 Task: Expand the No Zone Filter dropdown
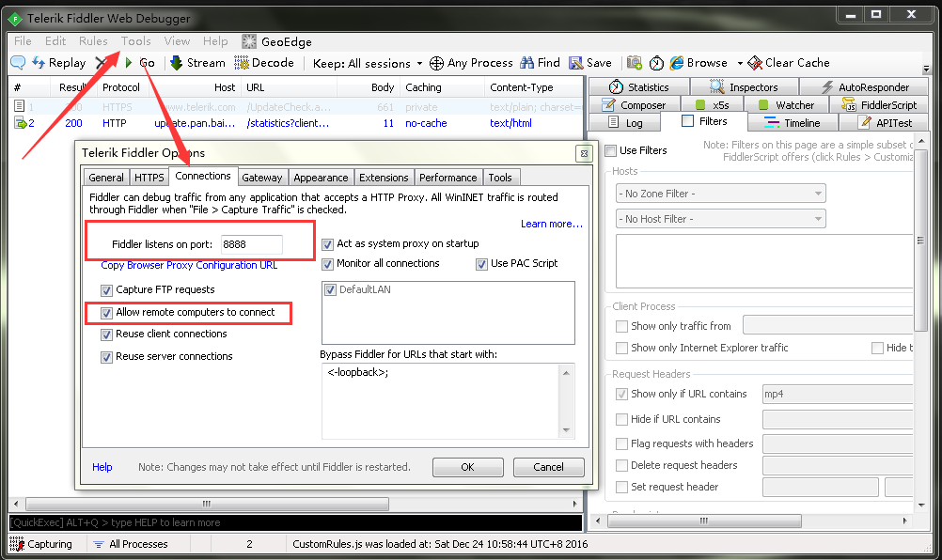point(721,194)
